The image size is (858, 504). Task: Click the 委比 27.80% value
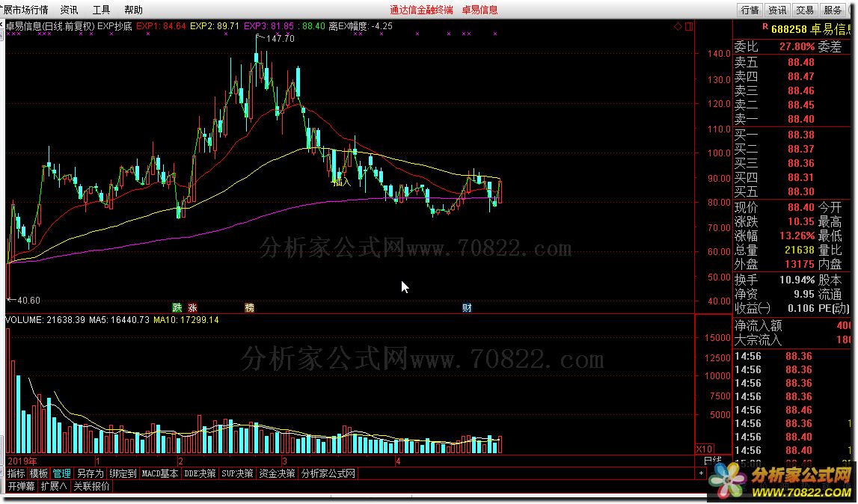(x=797, y=47)
